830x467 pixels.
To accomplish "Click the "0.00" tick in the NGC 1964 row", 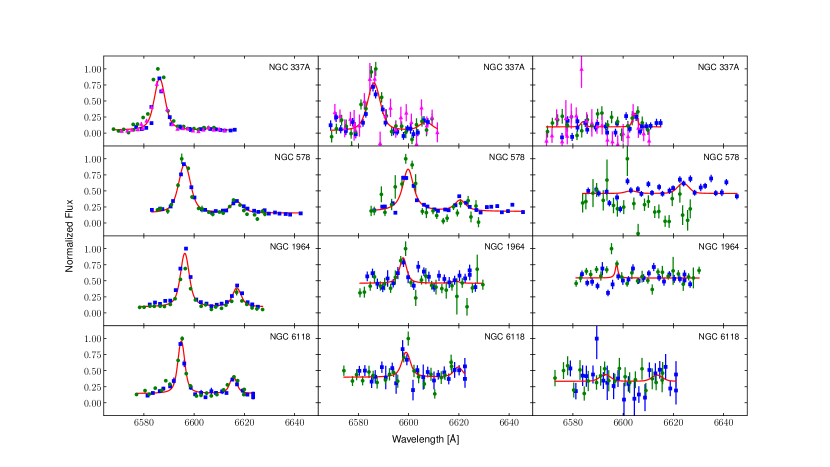I will (93, 313).
